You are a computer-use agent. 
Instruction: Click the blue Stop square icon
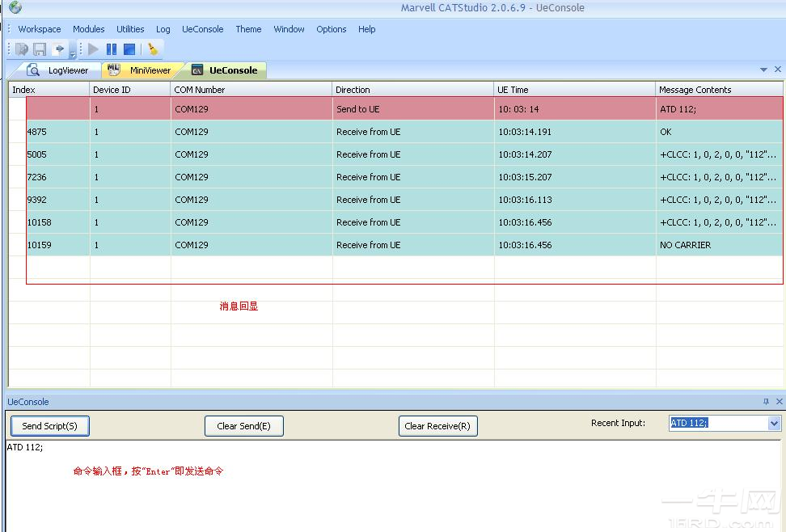(x=129, y=49)
